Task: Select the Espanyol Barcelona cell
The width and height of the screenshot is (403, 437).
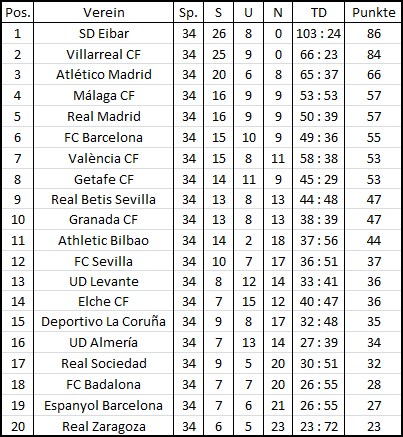Action: click(104, 405)
